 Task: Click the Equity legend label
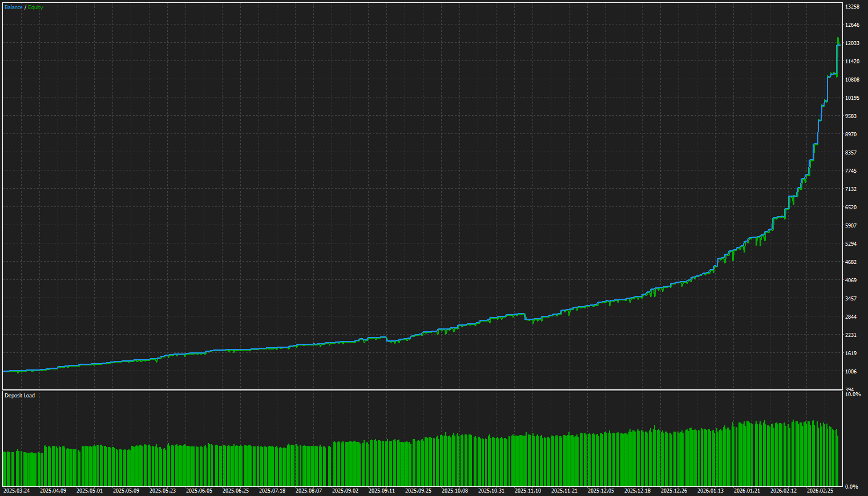pyautogui.click(x=35, y=7)
